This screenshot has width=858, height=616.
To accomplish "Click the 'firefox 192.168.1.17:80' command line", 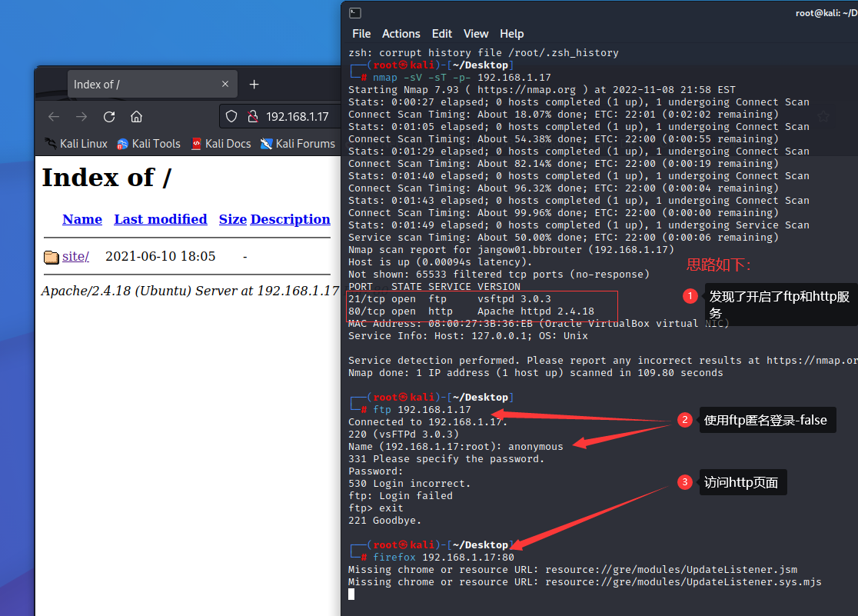I will (x=444, y=558).
